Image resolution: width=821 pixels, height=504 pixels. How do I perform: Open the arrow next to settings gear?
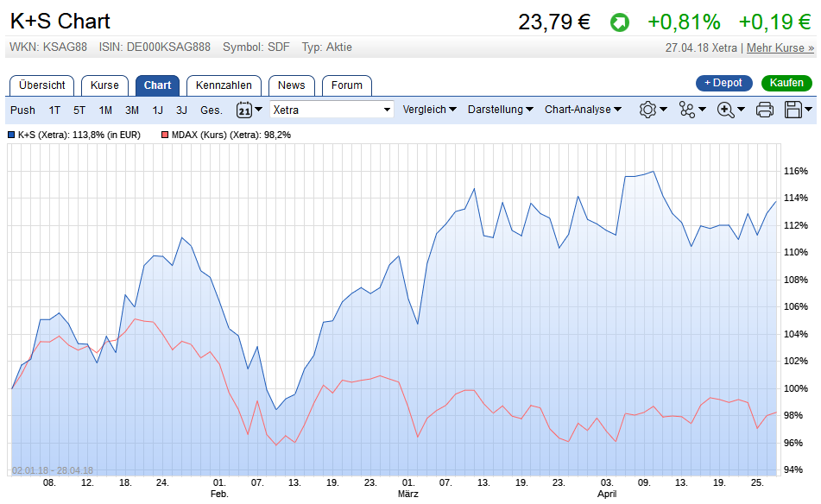coord(663,110)
